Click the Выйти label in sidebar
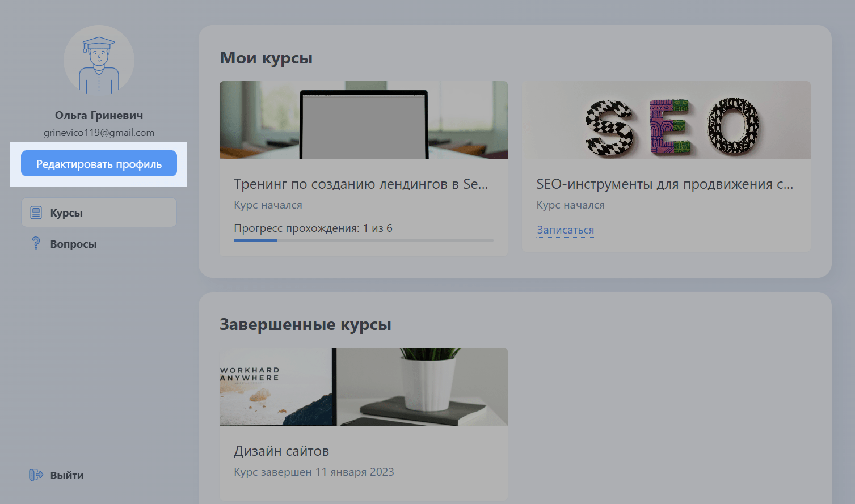This screenshot has height=504, width=855. tap(67, 475)
